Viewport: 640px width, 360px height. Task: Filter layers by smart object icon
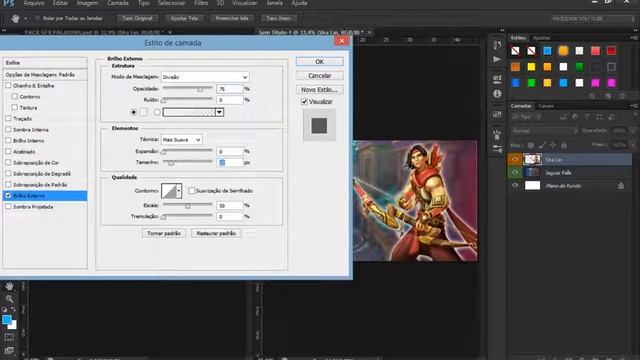click(611, 117)
